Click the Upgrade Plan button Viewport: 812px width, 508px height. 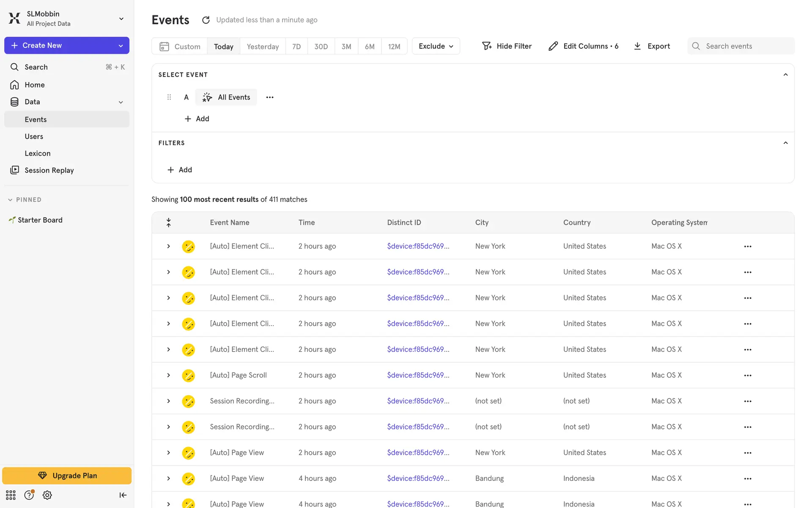click(67, 475)
